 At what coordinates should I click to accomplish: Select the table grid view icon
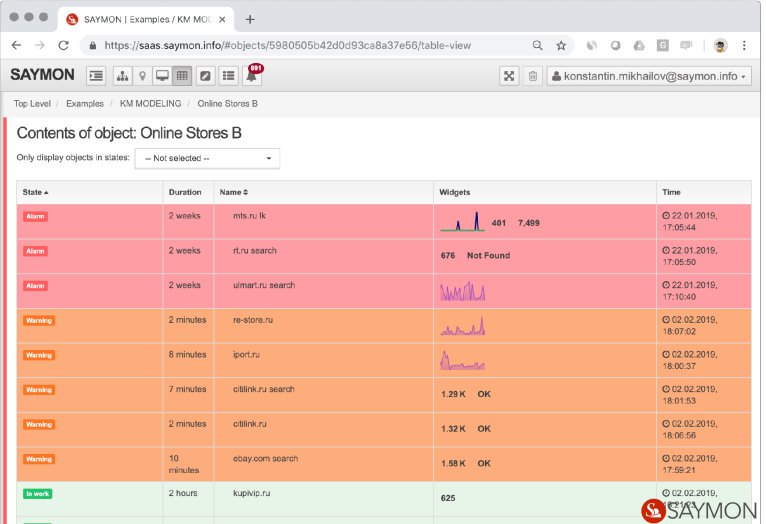pos(182,76)
